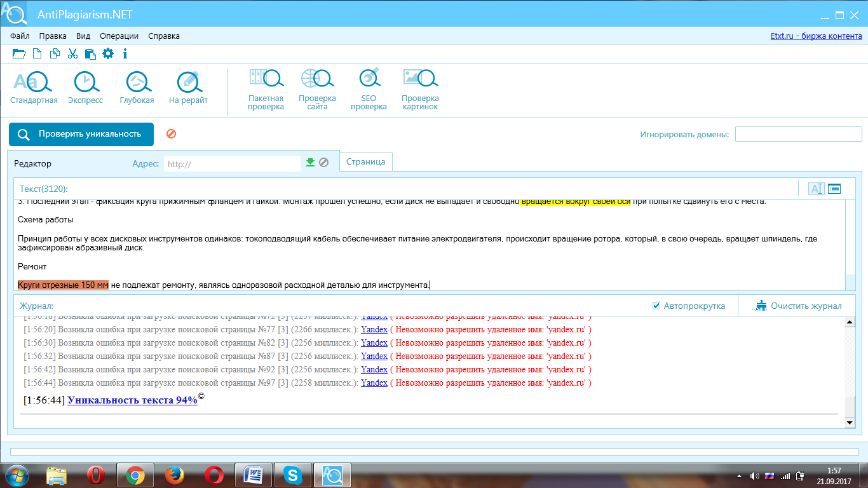Toggle the Автопрокрутка checkbox
The width and height of the screenshot is (868, 488).
(656, 306)
